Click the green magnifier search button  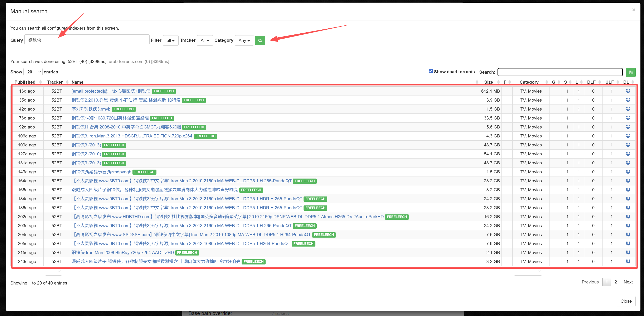pos(260,40)
